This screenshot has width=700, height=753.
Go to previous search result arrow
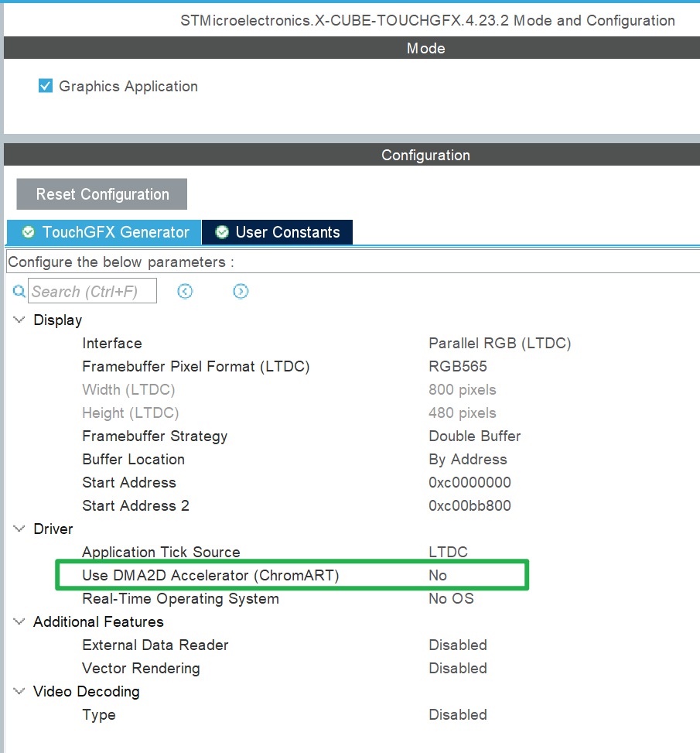(185, 291)
